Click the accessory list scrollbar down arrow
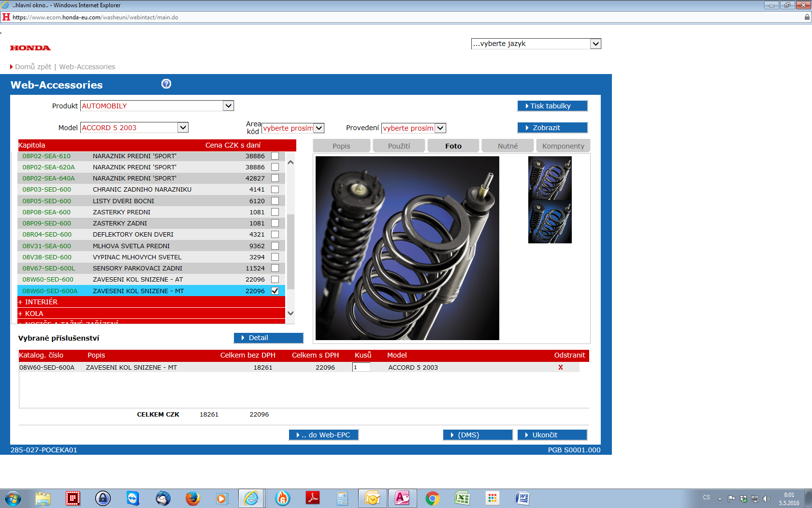The height and width of the screenshot is (508, 812). [x=290, y=314]
